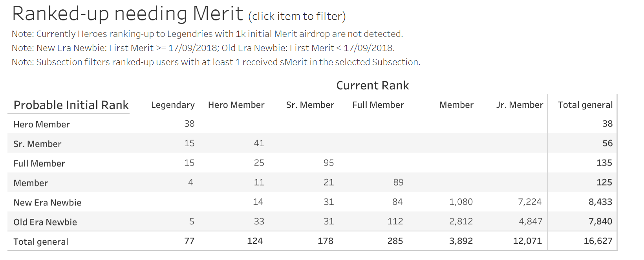Select the Old Era Newbie row label
The image size is (644, 260).
[x=45, y=222]
